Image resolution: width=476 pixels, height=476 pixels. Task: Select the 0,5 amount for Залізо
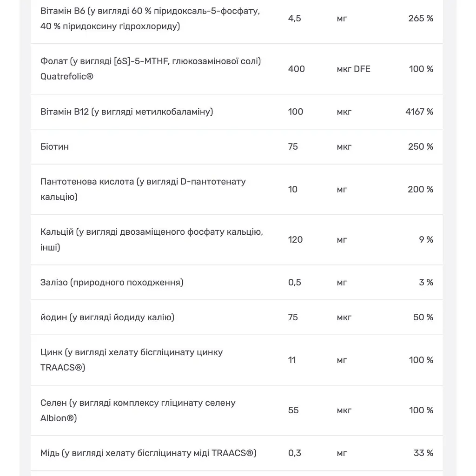tap(294, 283)
